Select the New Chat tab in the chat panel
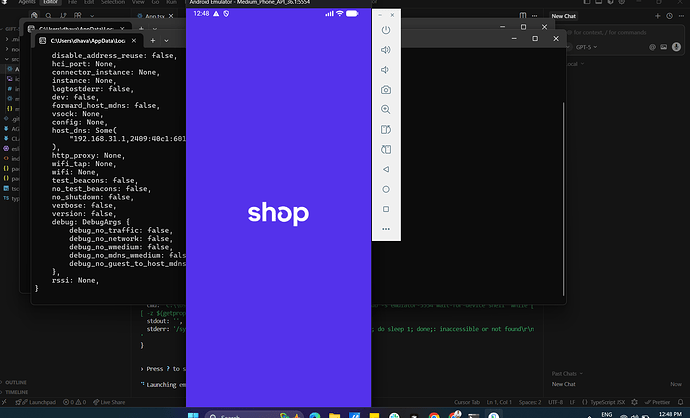The image size is (690, 418). tap(563, 16)
